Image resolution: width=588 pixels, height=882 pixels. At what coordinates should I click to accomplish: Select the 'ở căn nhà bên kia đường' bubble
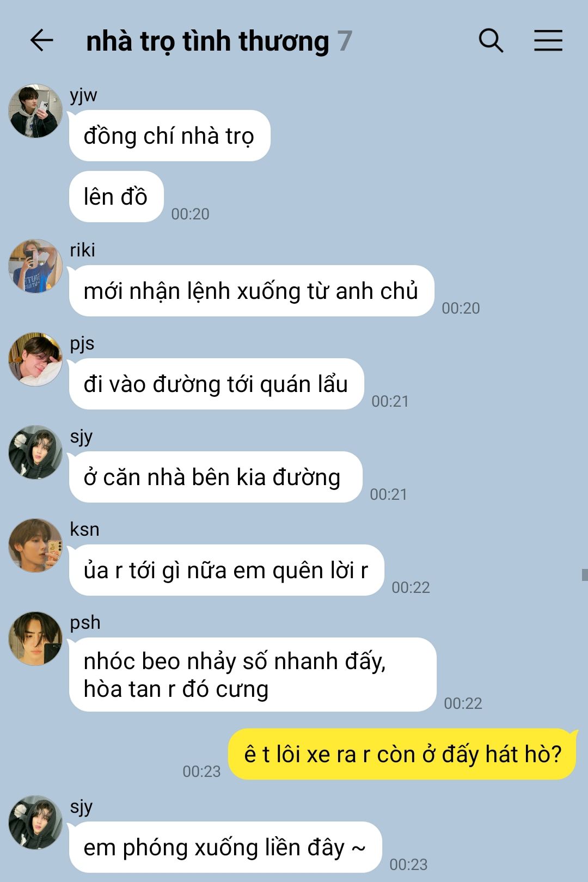(x=215, y=477)
